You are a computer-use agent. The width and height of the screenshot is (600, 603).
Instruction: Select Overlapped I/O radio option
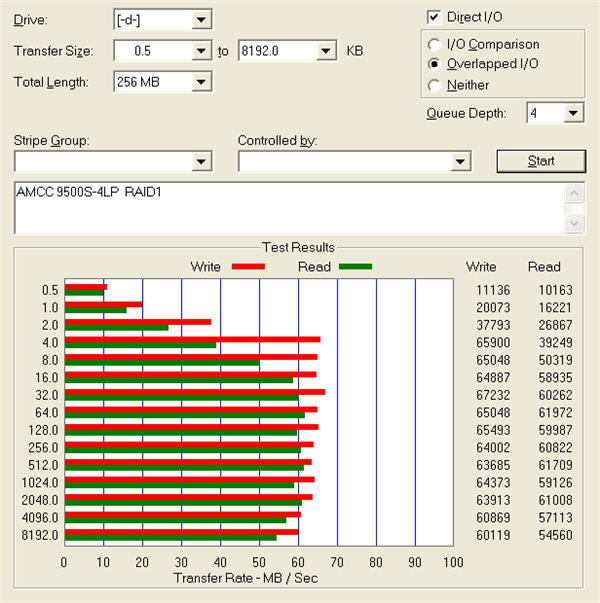[x=434, y=64]
